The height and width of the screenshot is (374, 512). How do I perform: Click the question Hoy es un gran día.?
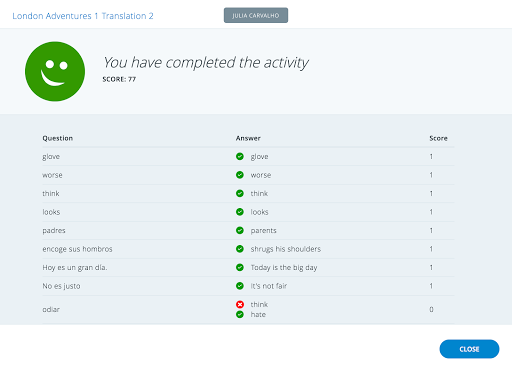point(75,268)
